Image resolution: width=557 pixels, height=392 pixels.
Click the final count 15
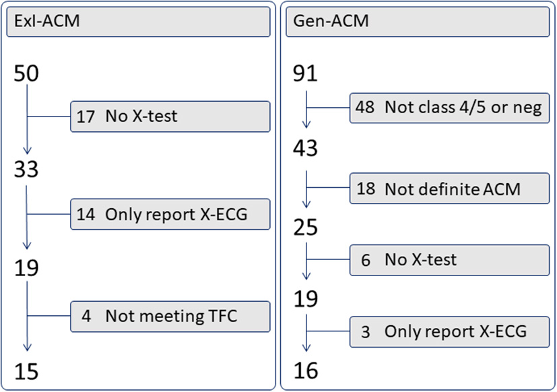pos(27,372)
